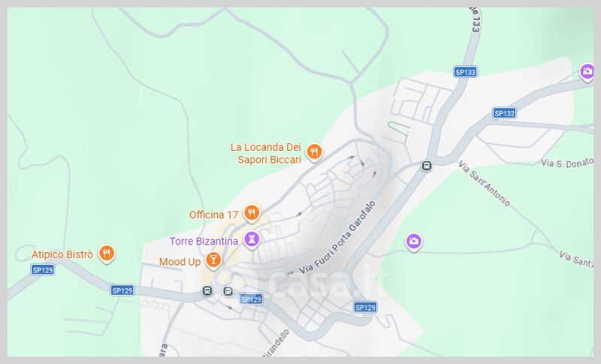Select the Via S. Donato street label
This screenshot has height=364, width=601.
[x=567, y=163]
